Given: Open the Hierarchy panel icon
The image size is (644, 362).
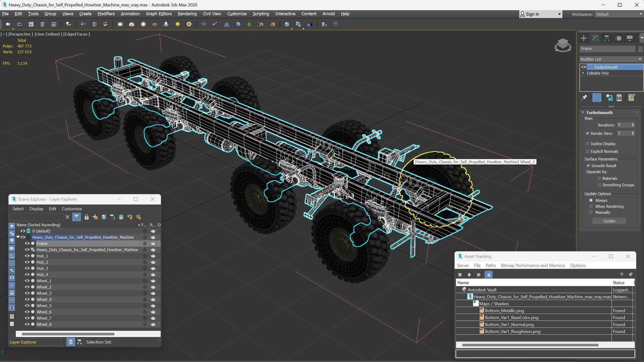Looking at the screenshot, I should pyautogui.click(x=606, y=38).
